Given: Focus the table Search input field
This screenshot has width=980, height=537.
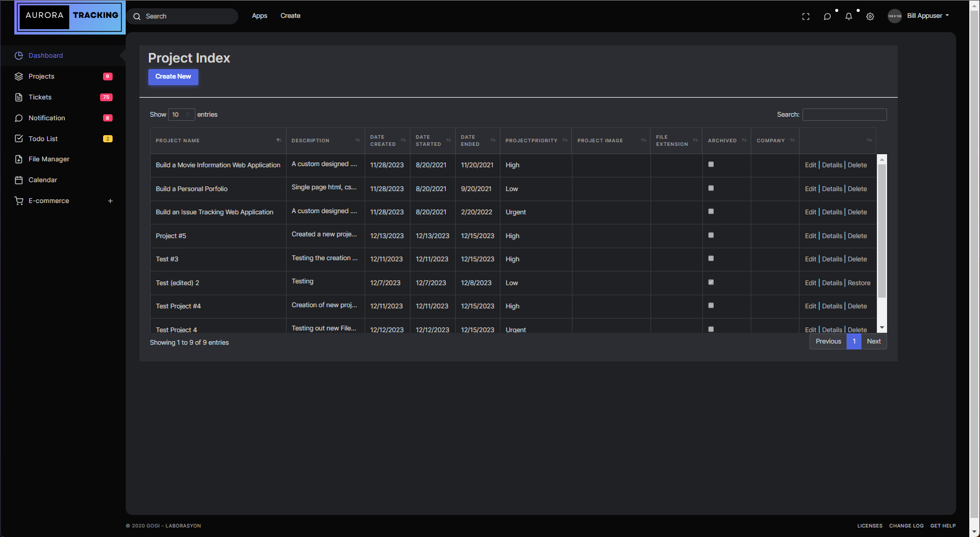Looking at the screenshot, I should coord(844,114).
